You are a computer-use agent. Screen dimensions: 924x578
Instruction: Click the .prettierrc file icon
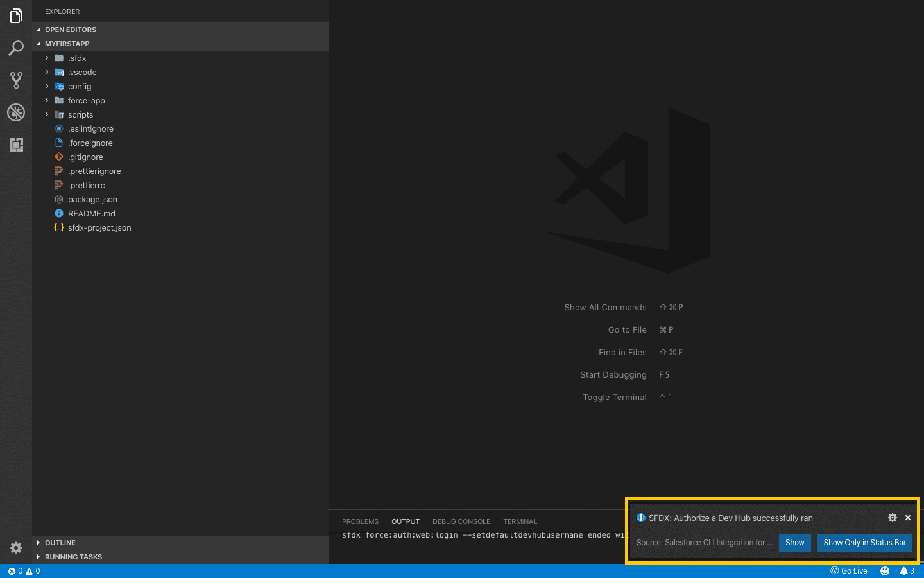pyautogui.click(x=59, y=185)
